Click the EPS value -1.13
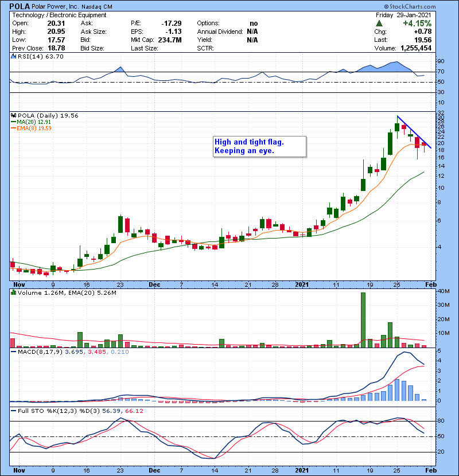 173,32
